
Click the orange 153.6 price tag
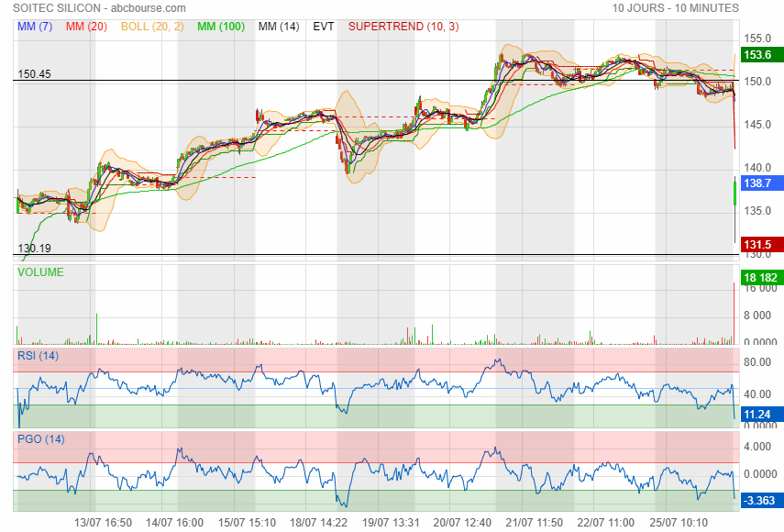coord(756,55)
